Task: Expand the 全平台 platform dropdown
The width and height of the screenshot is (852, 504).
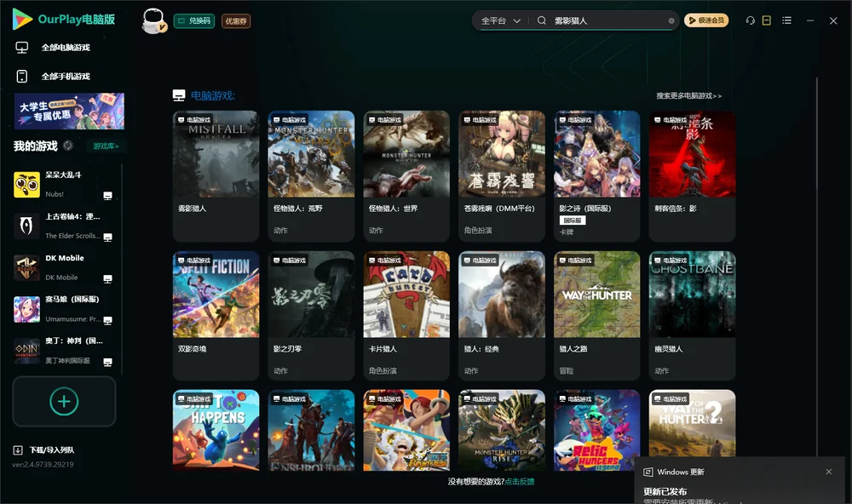Action: point(500,20)
